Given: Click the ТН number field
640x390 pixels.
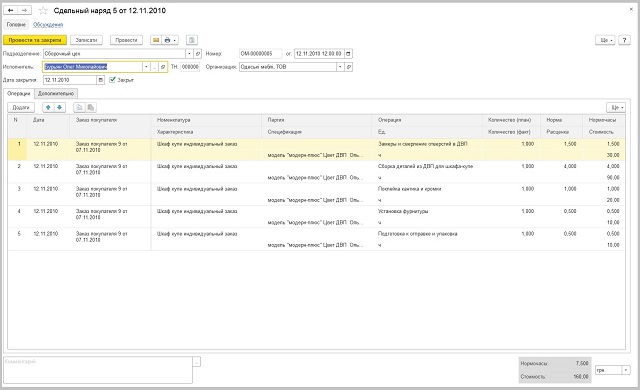Looking at the screenshot, I should tap(190, 67).
